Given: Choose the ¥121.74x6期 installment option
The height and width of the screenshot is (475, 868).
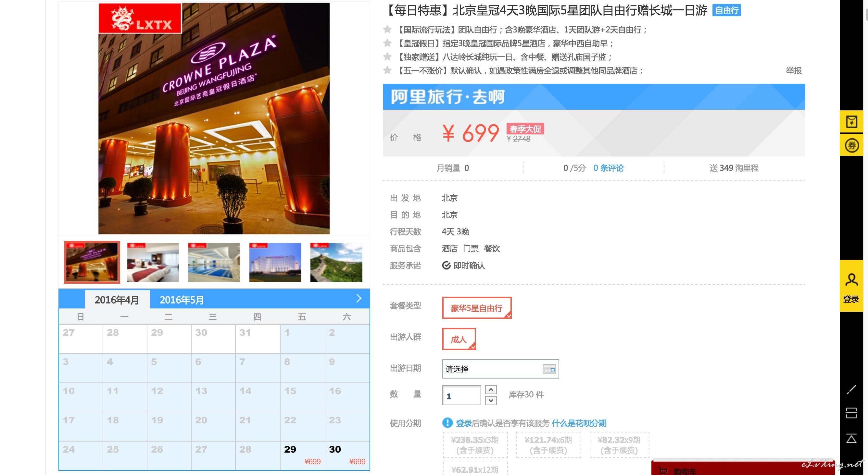Looking at the screenshot, I should click(x=548, y=445).
